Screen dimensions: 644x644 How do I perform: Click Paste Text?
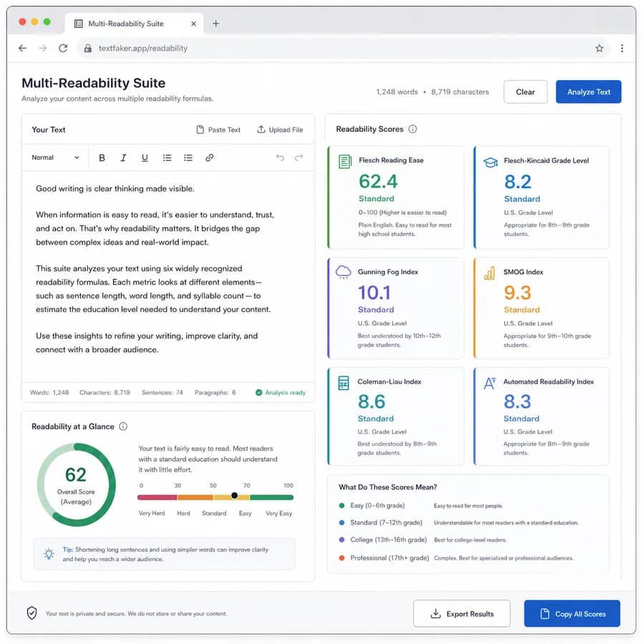[x=218, y=130]
